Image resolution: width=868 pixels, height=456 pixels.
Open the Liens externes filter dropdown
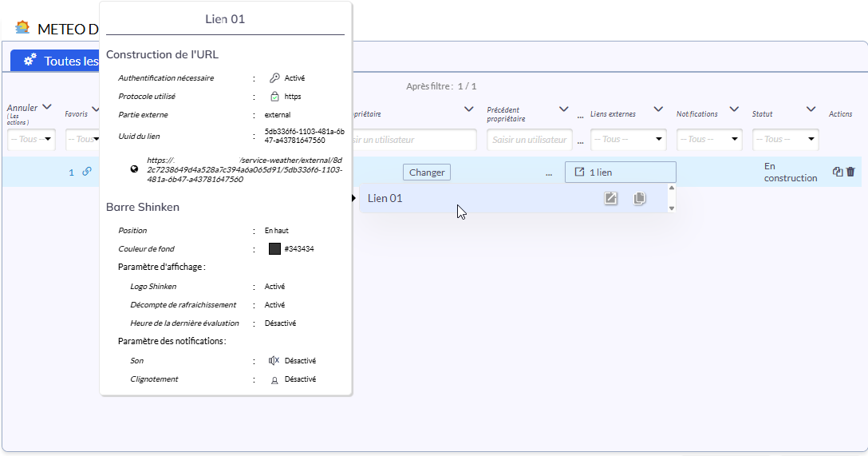coord(628,139)
